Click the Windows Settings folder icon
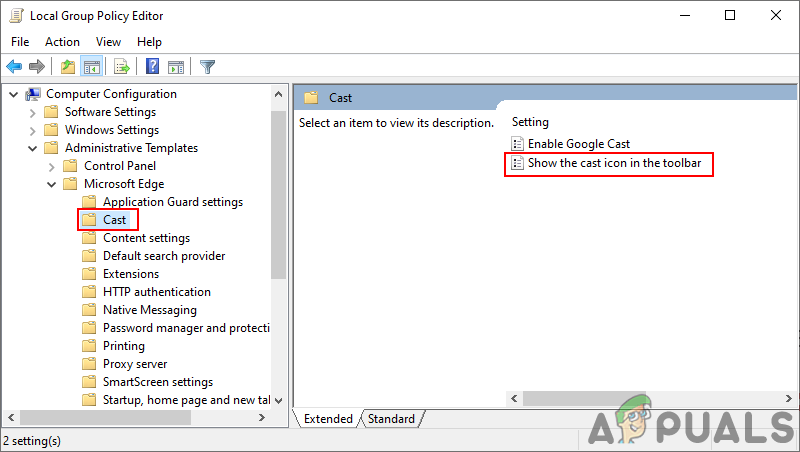This screenshot has width=800, height=452. [x=51, y=130]
